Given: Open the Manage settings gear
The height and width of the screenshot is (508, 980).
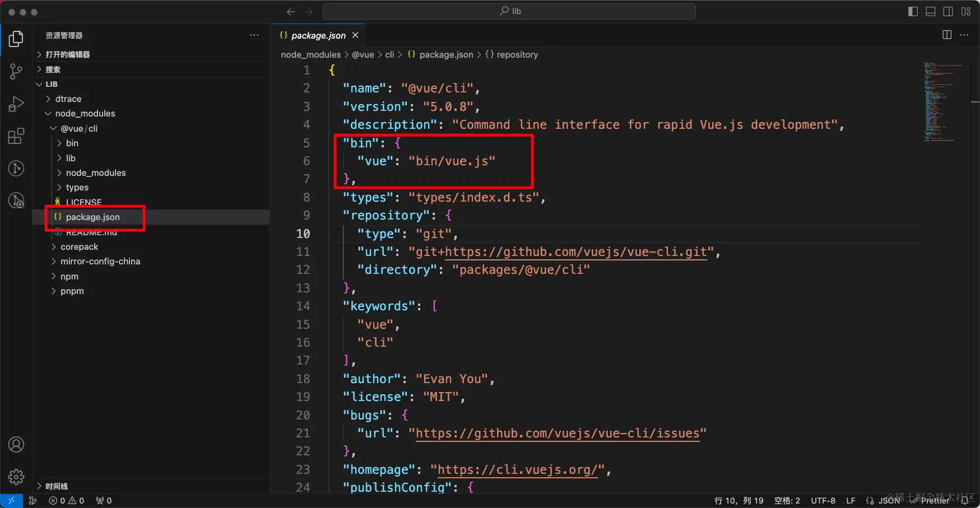Looking at the screenshot, I should [x=16, y=477].
